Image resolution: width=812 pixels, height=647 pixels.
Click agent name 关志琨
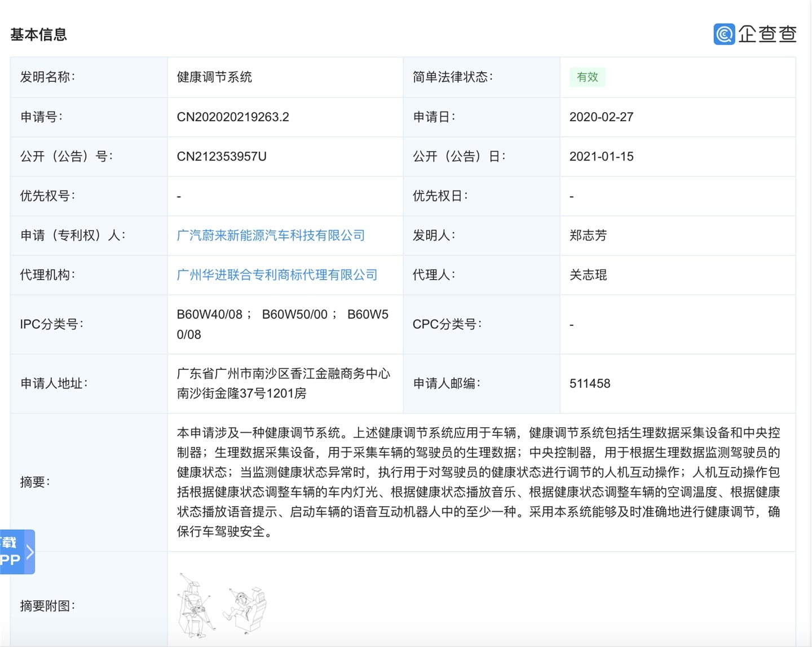[588, 275]
